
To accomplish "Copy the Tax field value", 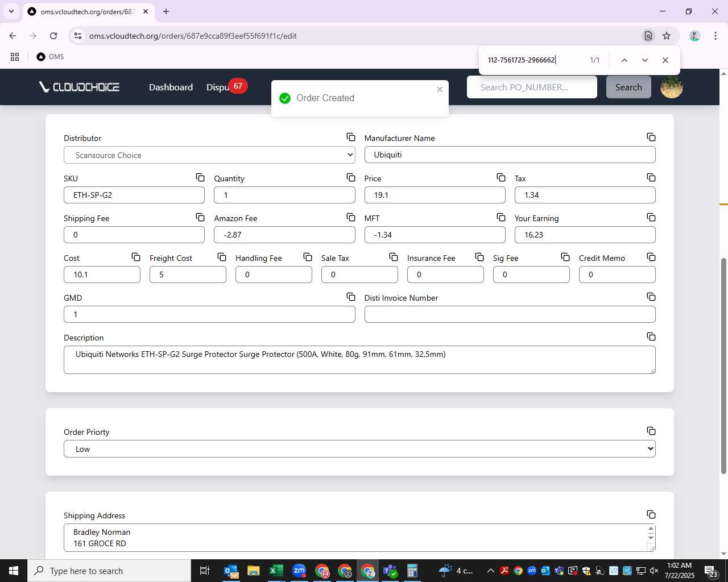I will coord(651,177).
